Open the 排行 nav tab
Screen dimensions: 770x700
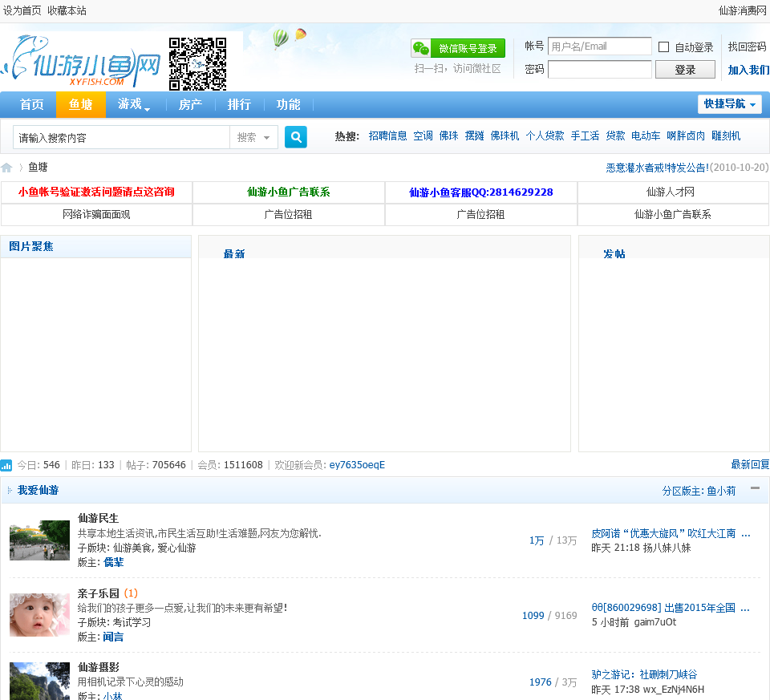click(239, 104)
